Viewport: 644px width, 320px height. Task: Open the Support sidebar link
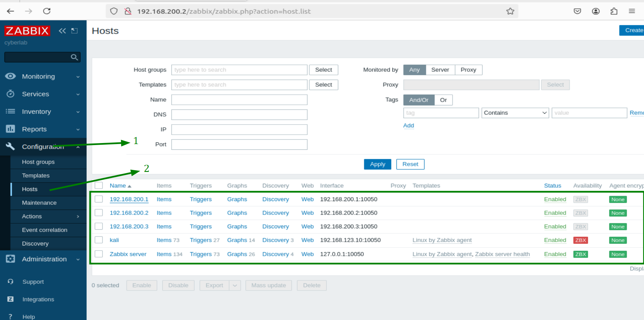pyautogui.click(x=33, y=282)
